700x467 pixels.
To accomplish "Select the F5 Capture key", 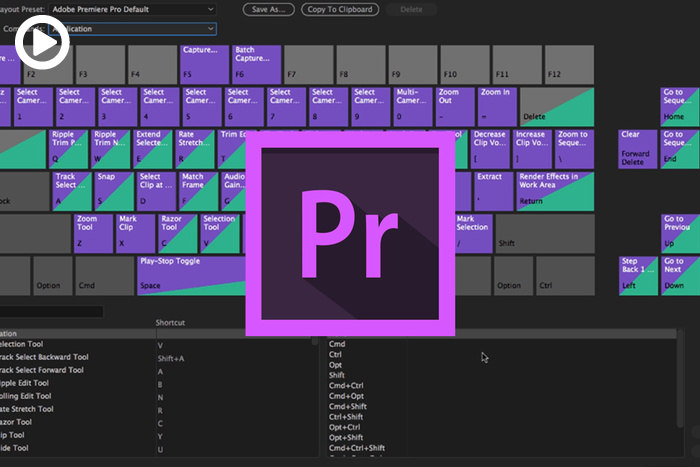I will click(x=204, y=64).
